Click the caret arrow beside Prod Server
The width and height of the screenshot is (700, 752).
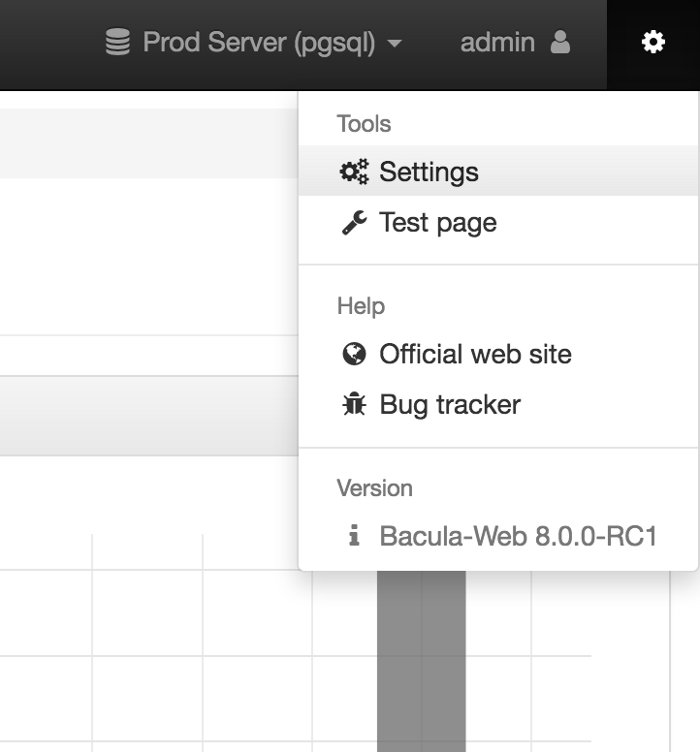(x=394, y=44)
